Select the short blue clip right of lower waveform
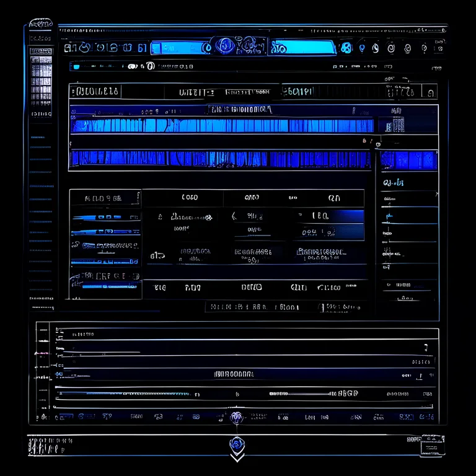The width and height of the screenshot is (476, 476). (x=408, y=160)
